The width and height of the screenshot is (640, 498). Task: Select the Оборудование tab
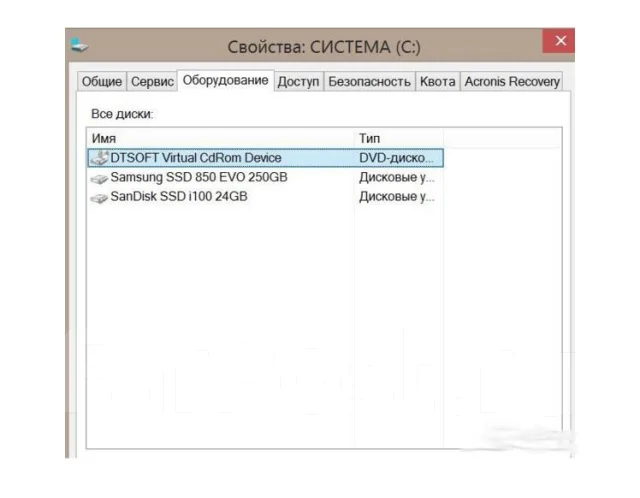(x=225, y=80)
